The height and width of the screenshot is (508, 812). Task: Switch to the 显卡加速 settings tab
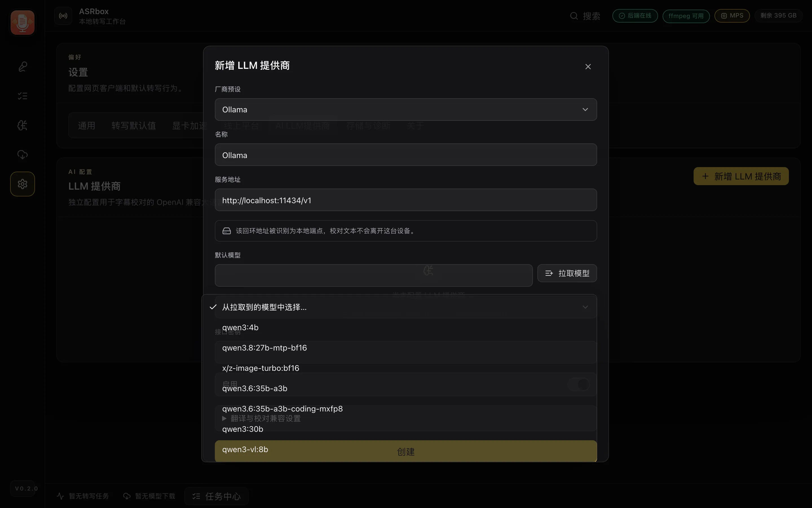190,126
